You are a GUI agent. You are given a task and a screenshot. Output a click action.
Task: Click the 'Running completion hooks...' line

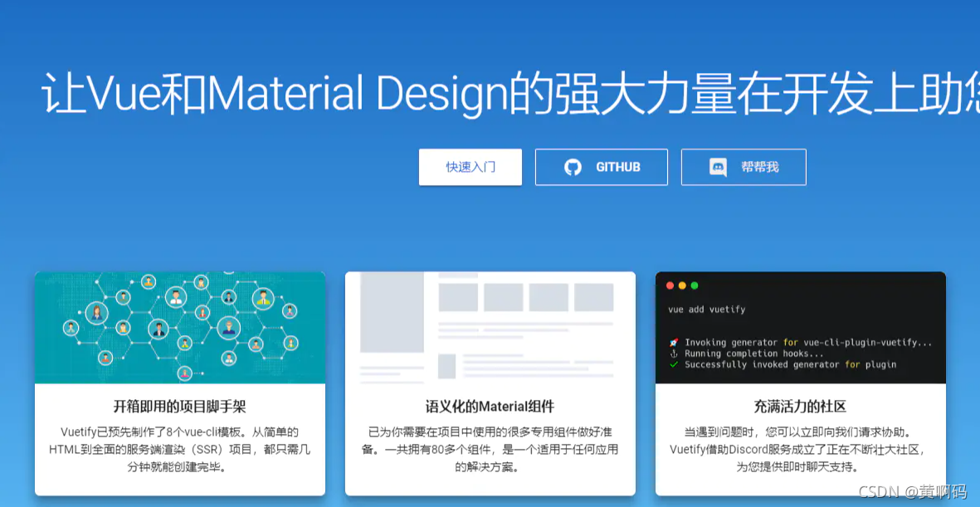click(x=746, y=353)
